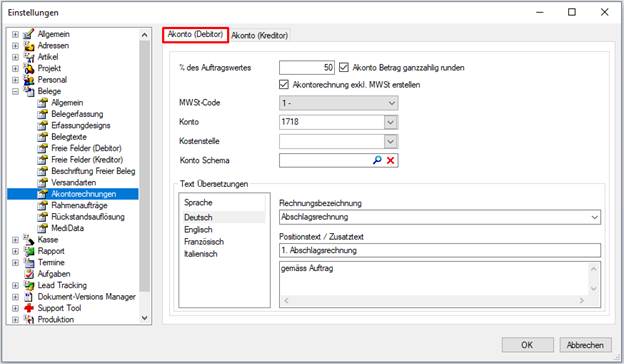Click the tree scrollbar down arrow
Image resolution: width=624 pixels, height=364 pixels.
144,318
